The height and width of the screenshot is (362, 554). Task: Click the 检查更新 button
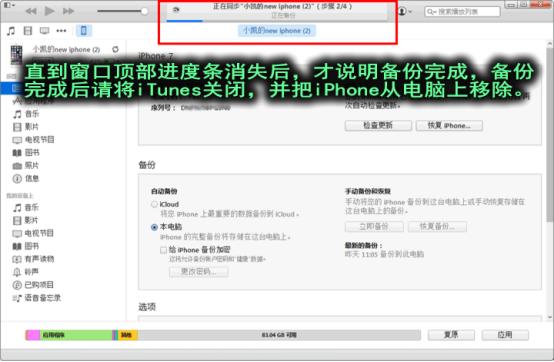tap(378, 125)
